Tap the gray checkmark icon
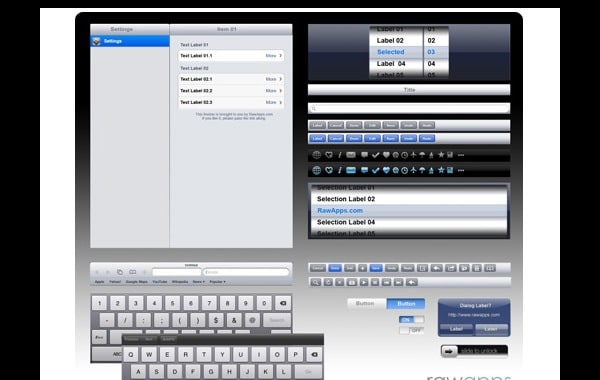This screenshot has width=600, height=380. [375, 155]
